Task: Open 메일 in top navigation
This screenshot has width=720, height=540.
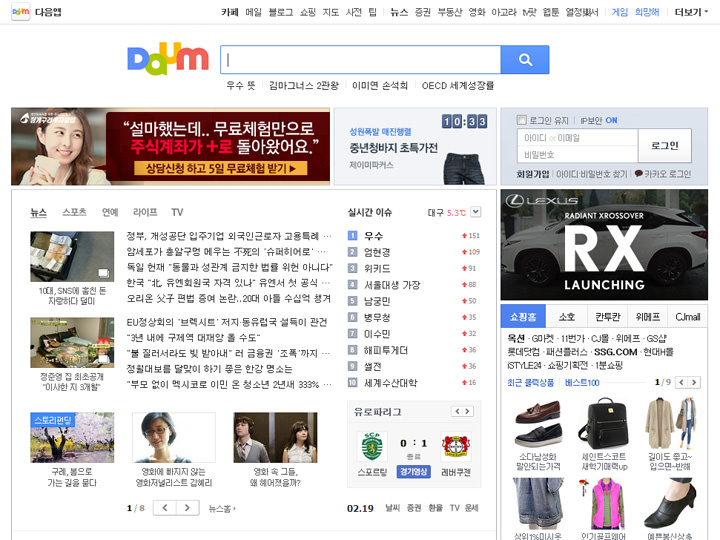Action: click(253, 12)
